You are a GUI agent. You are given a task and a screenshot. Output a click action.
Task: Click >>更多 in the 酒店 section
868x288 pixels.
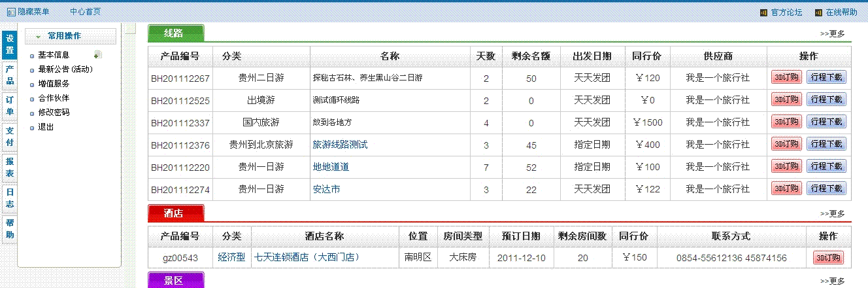pos(832,214)
